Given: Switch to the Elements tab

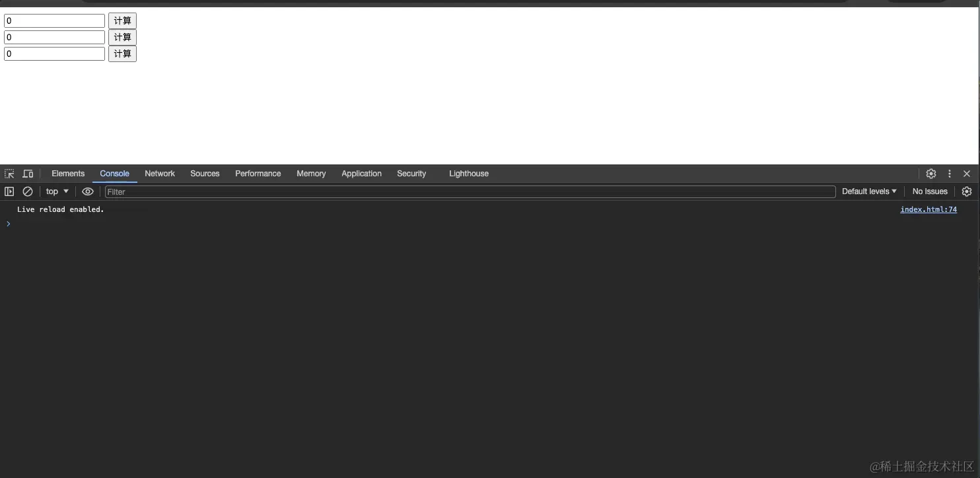Looking at the screenshot, I should pyautogui.click(x=68, y=174).
